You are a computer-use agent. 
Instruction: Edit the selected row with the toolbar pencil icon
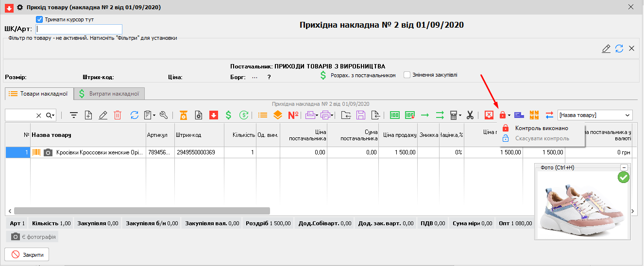[103, 115]
